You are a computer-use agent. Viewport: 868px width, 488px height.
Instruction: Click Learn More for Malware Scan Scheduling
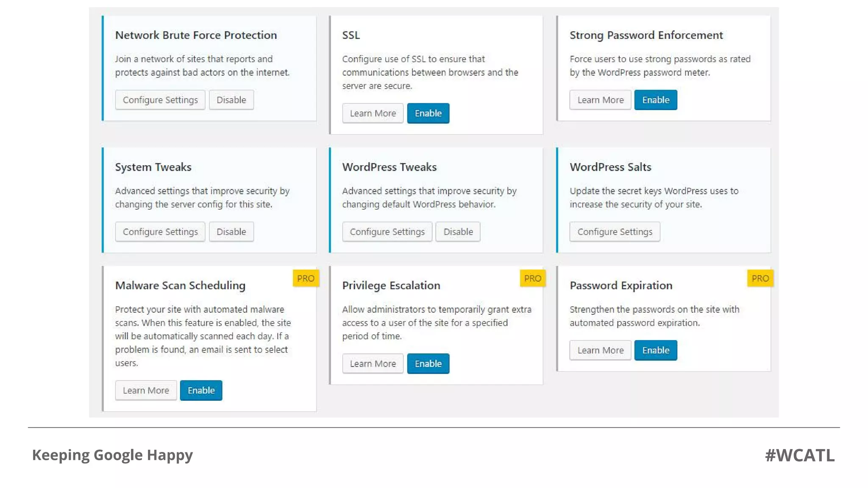pyautogui.click(x=146, y=391)
